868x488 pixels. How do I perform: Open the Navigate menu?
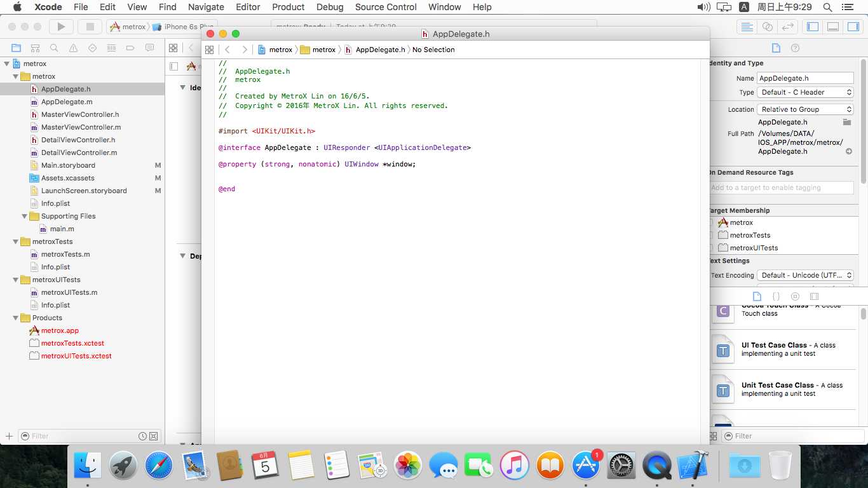click(x=206, y=7)
